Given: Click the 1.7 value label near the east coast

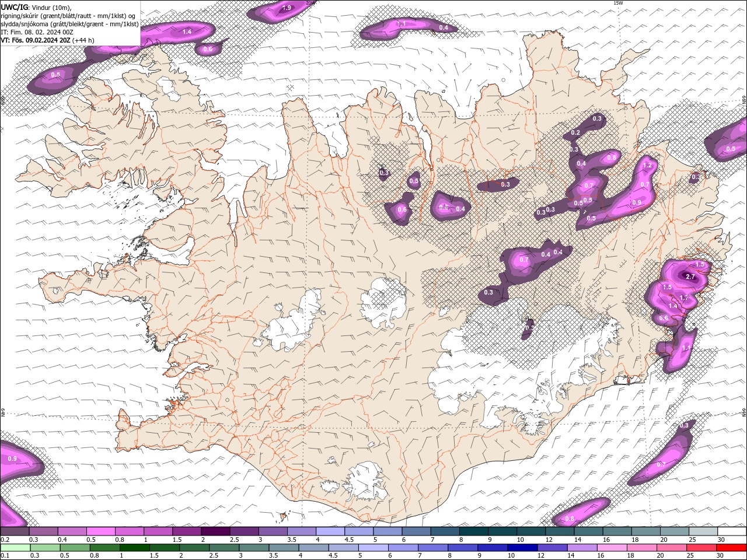Looking at the screenshot, I should pyautogui.click(x=685, y=297).
